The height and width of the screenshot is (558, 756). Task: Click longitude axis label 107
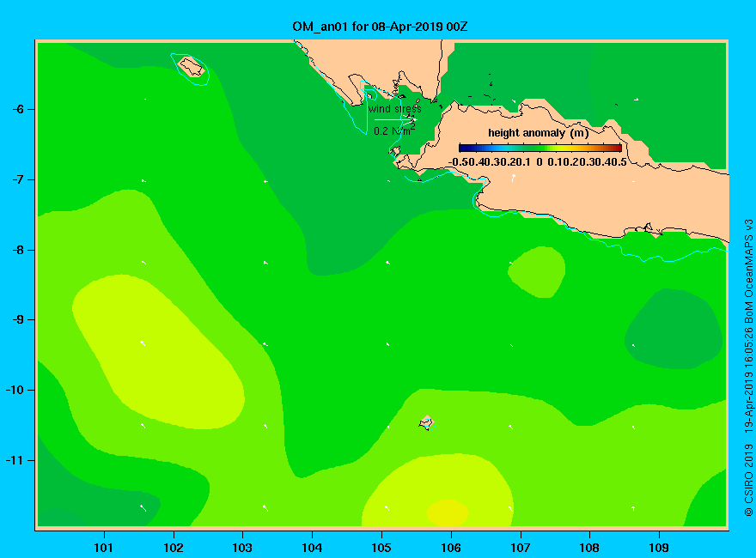[x=521, y=548]
